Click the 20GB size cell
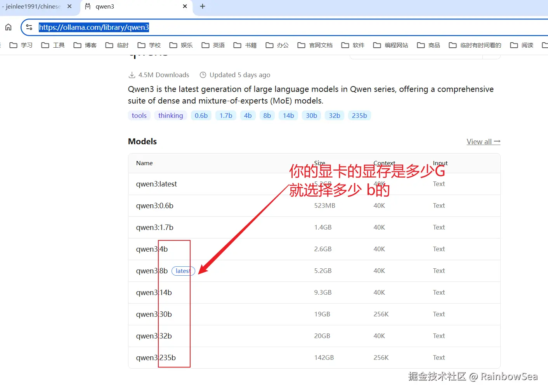 point(322,336)
